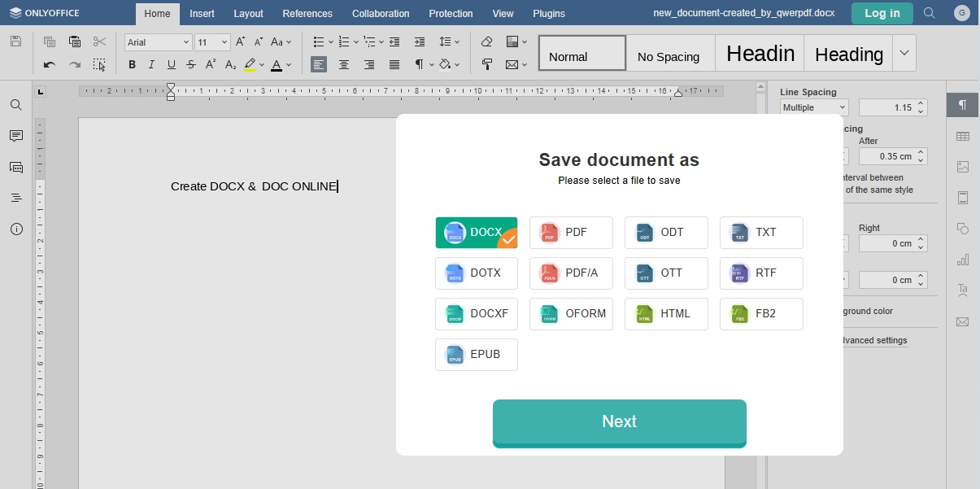Click Increase indent icon
Viewport: 980px width, 489px height.
click(x=420, y=41)
